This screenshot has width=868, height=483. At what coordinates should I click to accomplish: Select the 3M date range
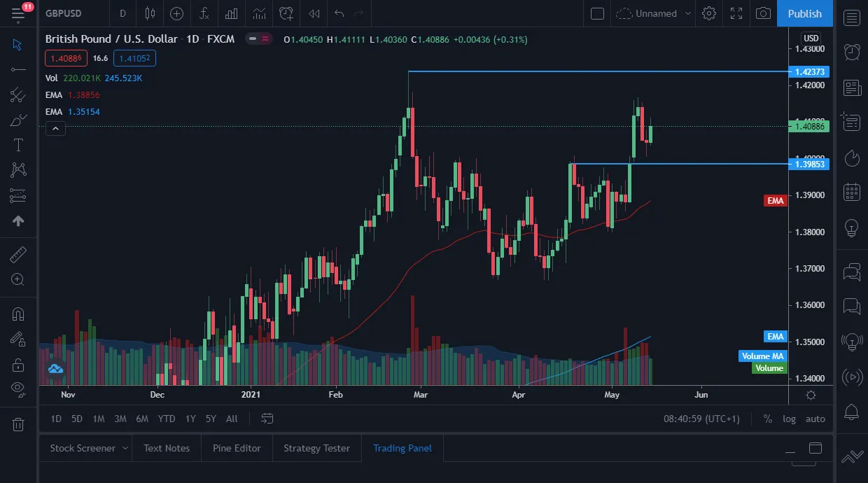[120, 419]
